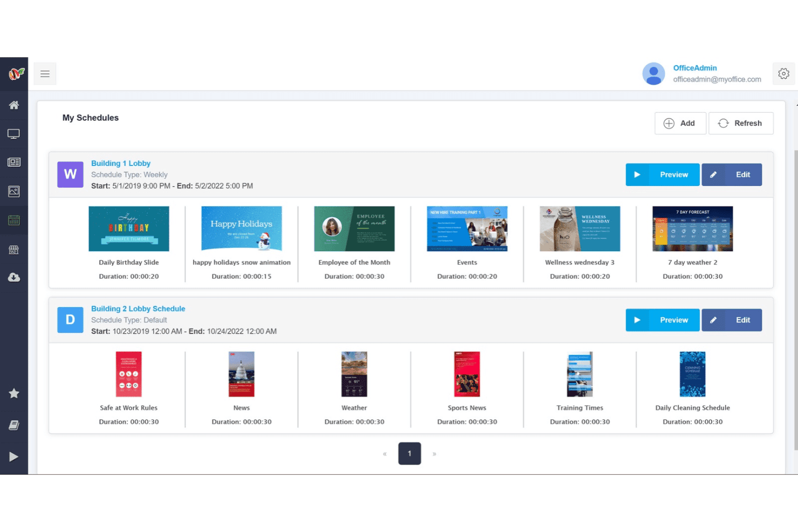Select the Events slide thumbnail
The height and width of the screenshot is (532, 798).
tap(467, 229)
